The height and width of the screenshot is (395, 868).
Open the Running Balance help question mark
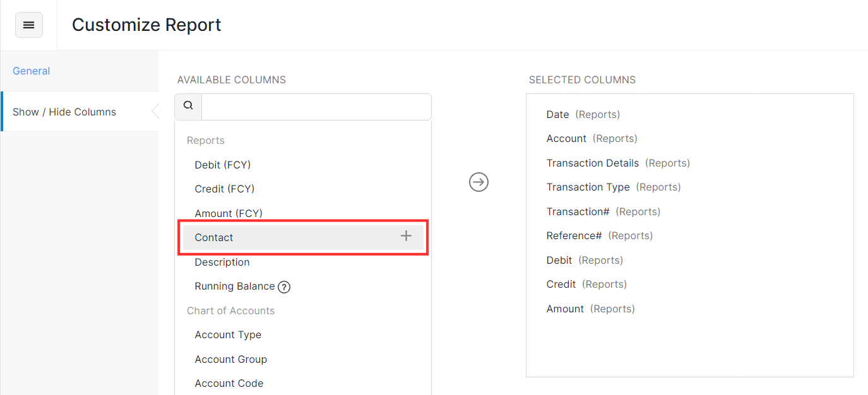(283, 286)
